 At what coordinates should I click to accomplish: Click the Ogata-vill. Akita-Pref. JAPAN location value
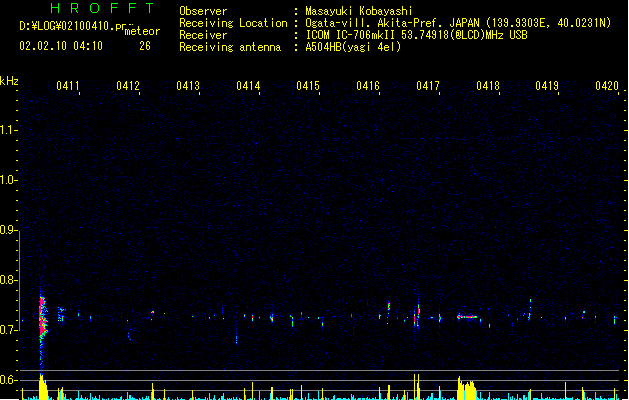(458, 23)
